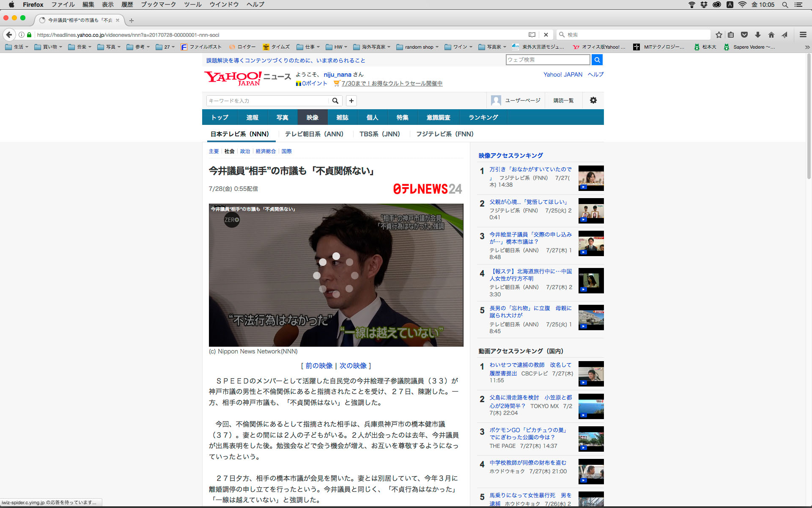Toggle reader view icon in address bar
Viewport: 812px width, 508px height.
coord(532,35)
